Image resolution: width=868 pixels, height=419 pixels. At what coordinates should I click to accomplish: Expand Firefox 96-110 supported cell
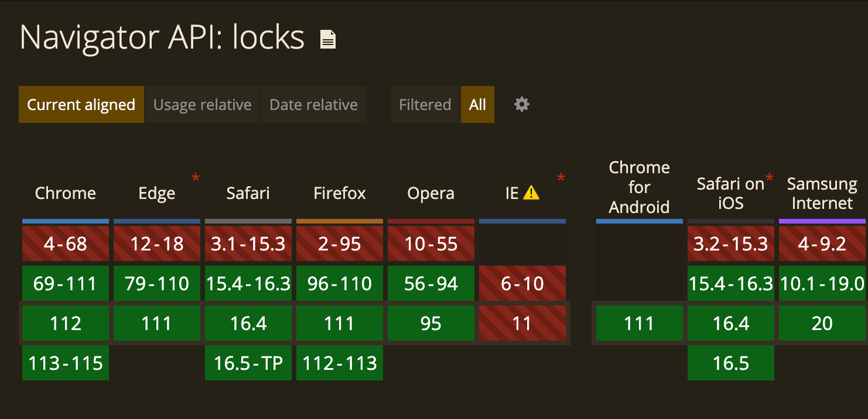tap(340, 284)
